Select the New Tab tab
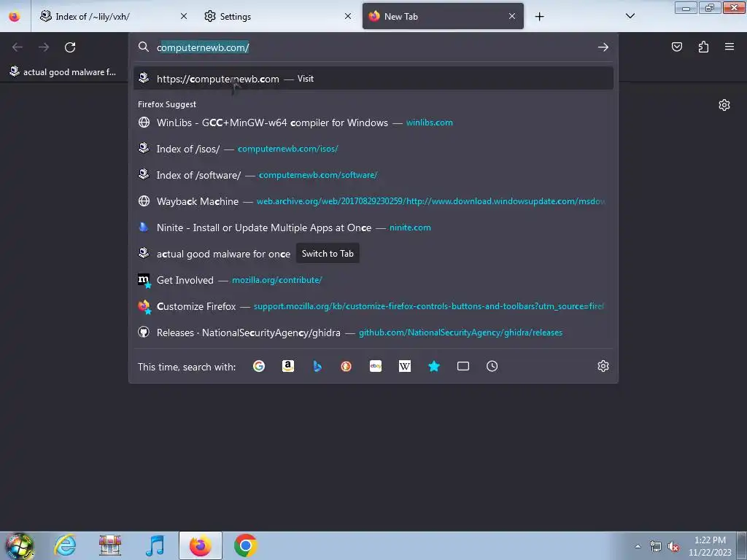The height and width of the screenshot is (560, 747). click(x=443, y=16)
